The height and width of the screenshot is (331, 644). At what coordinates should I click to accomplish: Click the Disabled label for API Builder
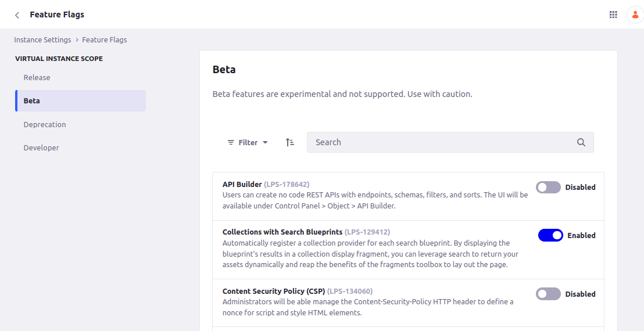580,188
